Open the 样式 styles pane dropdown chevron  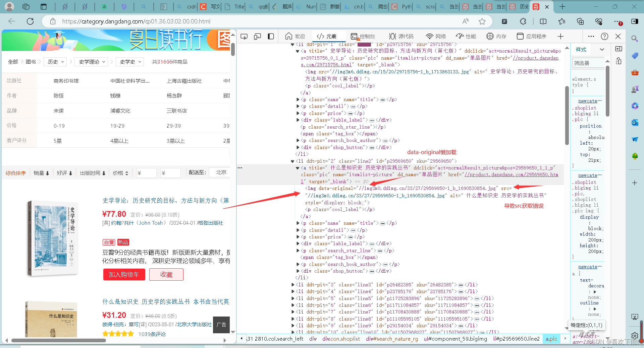602,50
